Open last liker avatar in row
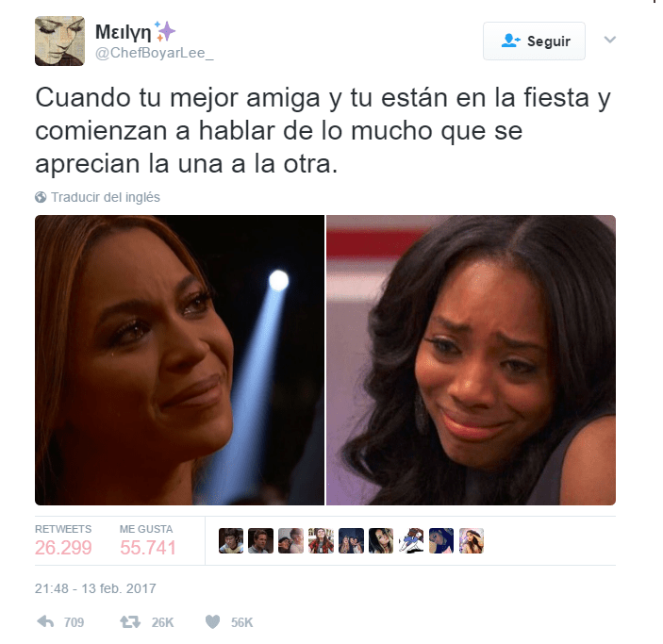Screen dimensions: 663x644 point(472,541)
